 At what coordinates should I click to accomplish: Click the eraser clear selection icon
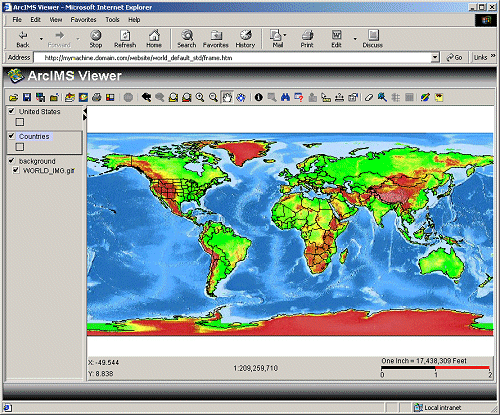point(369,98)
